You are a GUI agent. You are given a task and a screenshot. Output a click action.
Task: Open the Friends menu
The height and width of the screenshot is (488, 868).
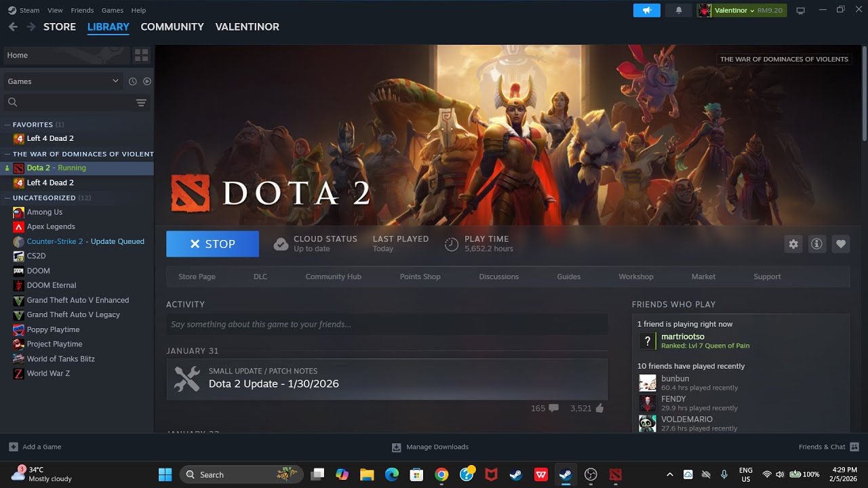(x=82, y=10)
